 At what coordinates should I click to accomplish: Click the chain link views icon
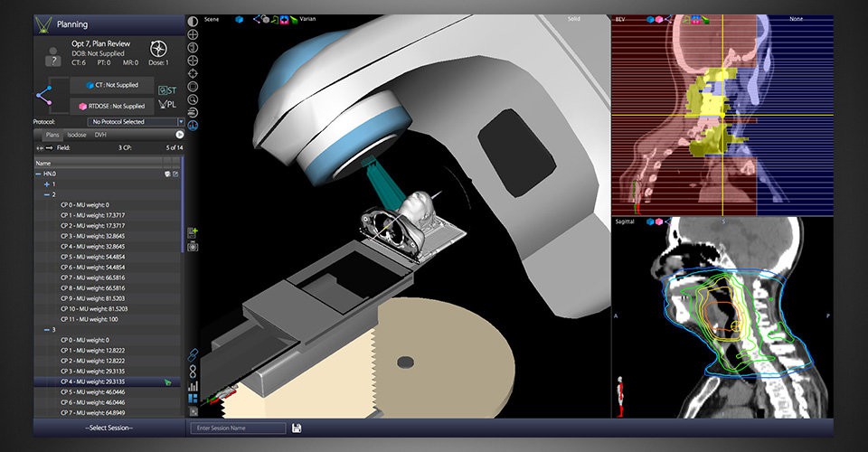pyautogui.click(x=193, y=354)
